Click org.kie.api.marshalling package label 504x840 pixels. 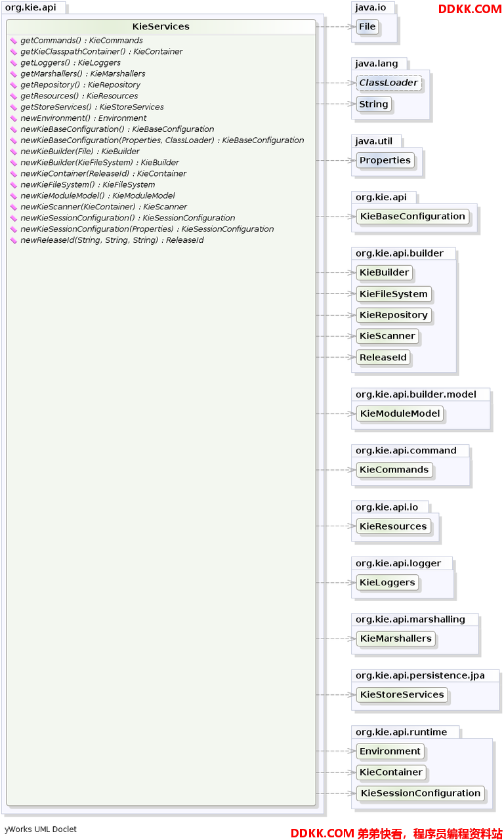coord(410,619)
